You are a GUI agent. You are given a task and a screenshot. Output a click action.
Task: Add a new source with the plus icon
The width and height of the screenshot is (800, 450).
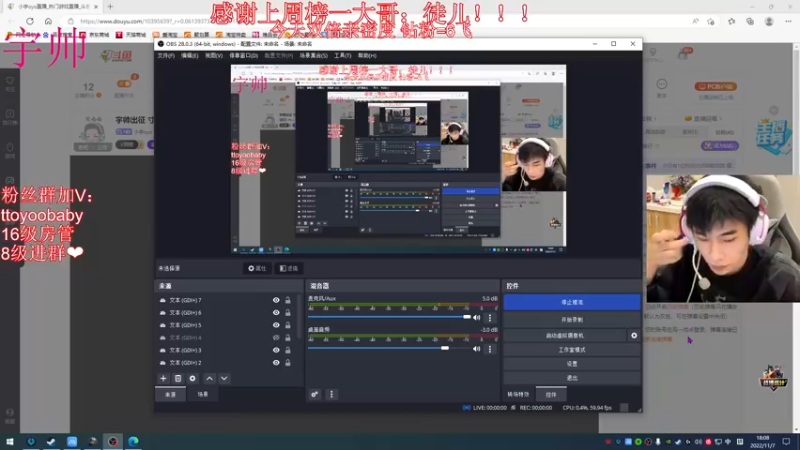point(163,379)
